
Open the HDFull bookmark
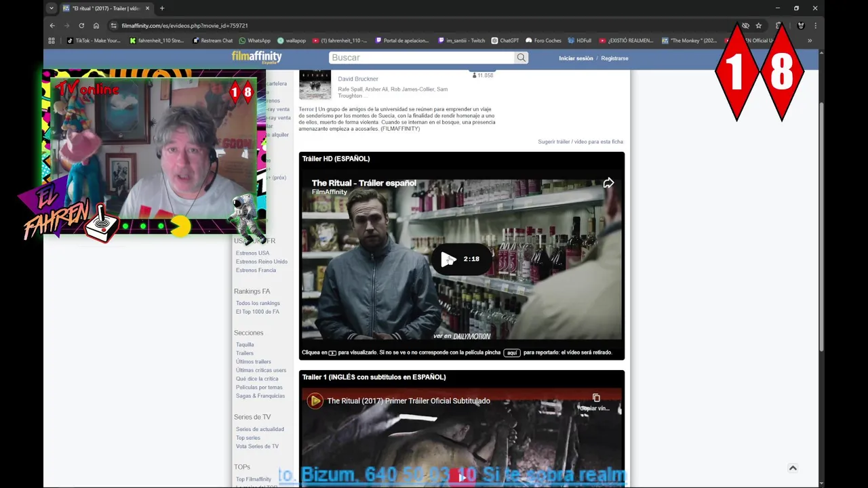[x=580, y=41]
